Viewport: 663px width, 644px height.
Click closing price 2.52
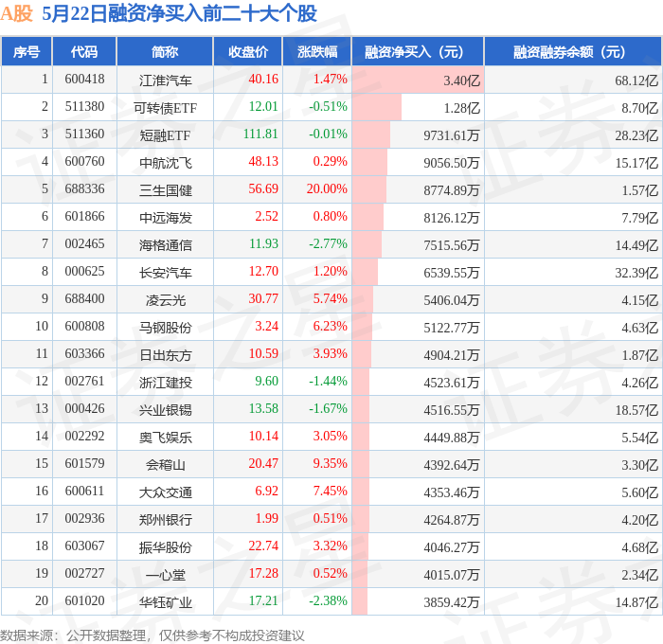(266, 217)
